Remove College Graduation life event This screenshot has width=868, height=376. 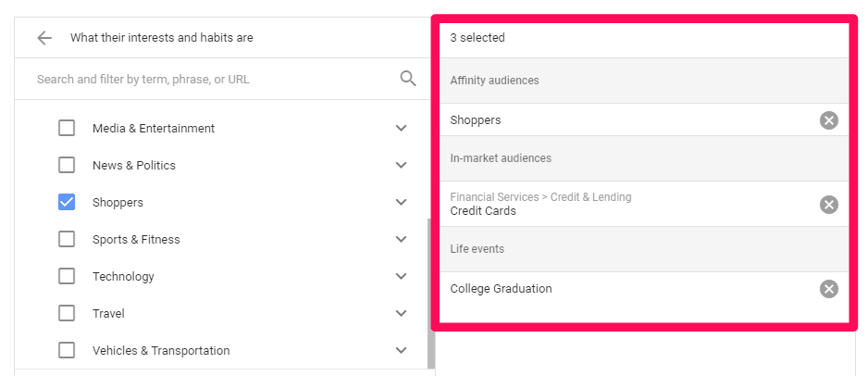(829, 289)
